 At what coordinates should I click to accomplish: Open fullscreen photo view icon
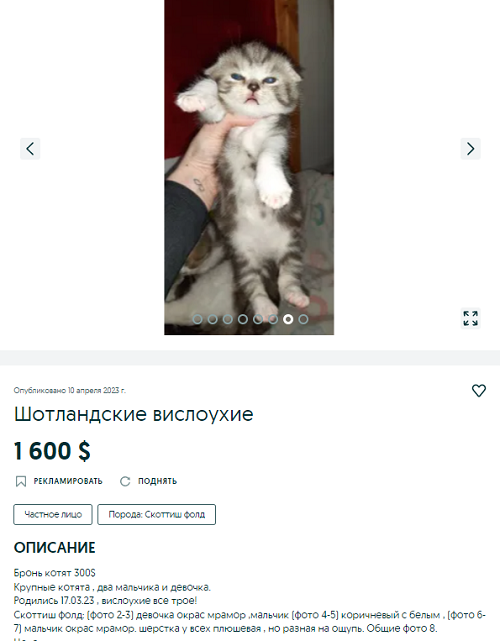(x=471, y=318)
